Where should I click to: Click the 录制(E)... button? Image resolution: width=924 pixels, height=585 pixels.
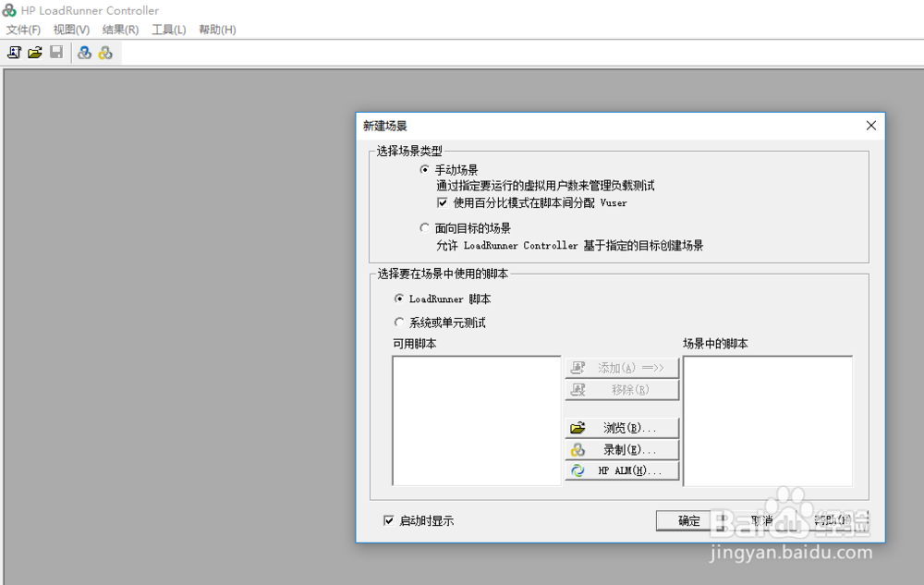click(x=622, y=449)
